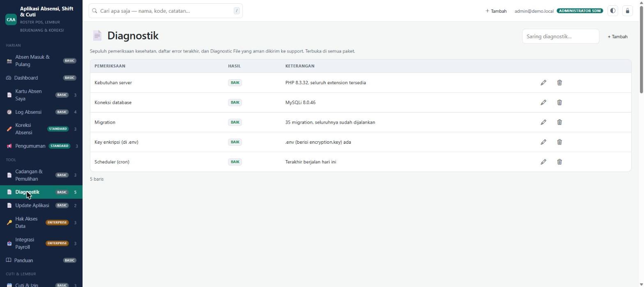
Task: Open Hak Akses Data page
Action: (41, 223)
